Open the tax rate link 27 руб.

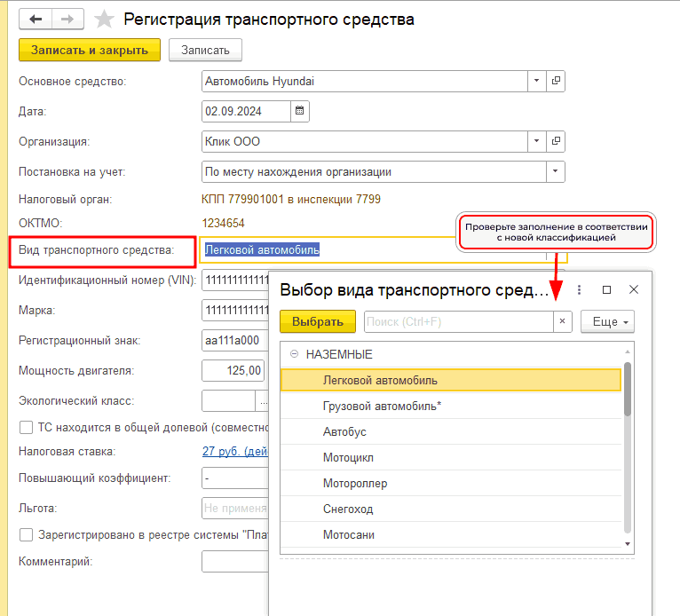pos(234,451)
